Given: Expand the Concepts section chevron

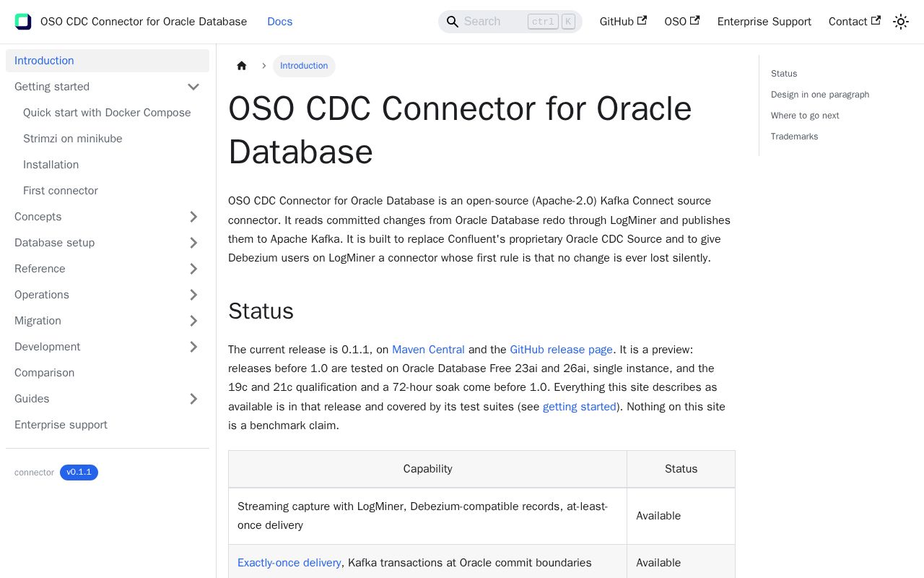Looking at the screenshot, I should 193,217.
